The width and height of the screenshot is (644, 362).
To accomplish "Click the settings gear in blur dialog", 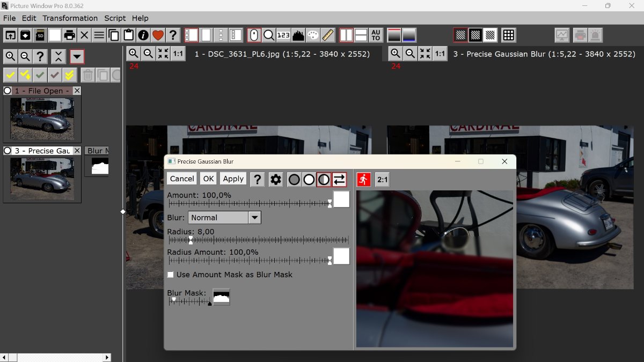I will pyautogui.click(x=276, y=179).
